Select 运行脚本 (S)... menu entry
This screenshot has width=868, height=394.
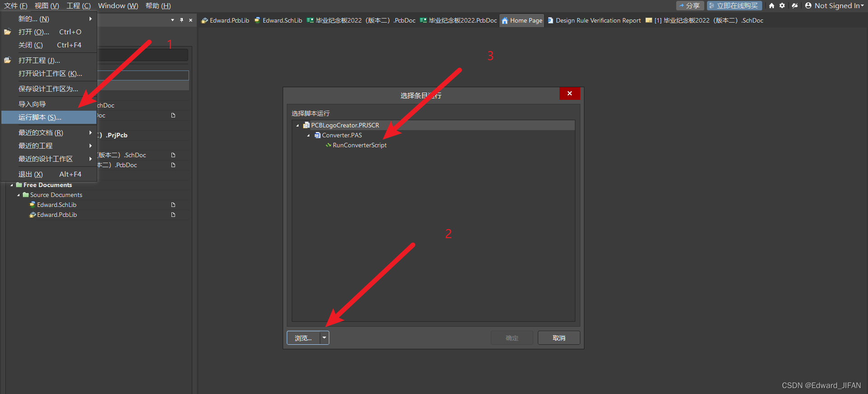click(49, 117)
